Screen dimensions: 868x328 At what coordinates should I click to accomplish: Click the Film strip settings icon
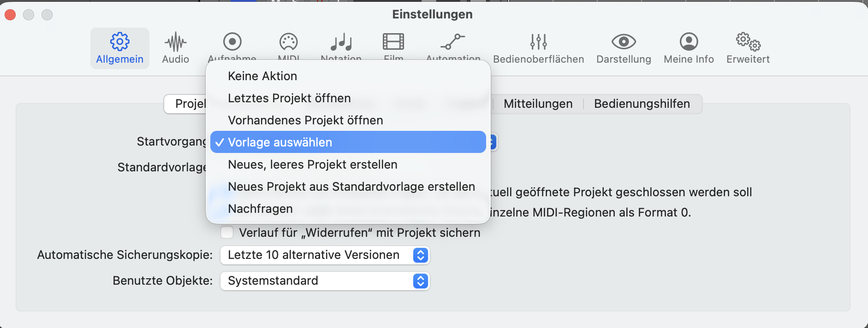coord(393,42)
